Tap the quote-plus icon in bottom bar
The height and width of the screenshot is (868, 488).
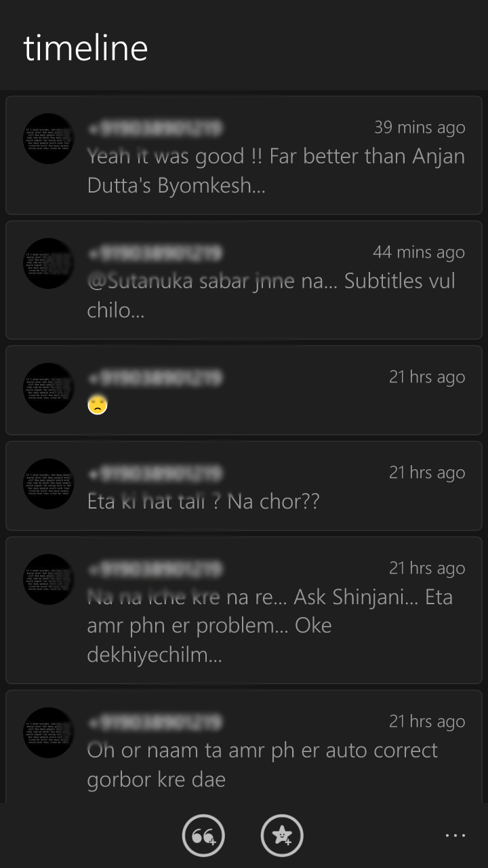(x=203, y=835)
